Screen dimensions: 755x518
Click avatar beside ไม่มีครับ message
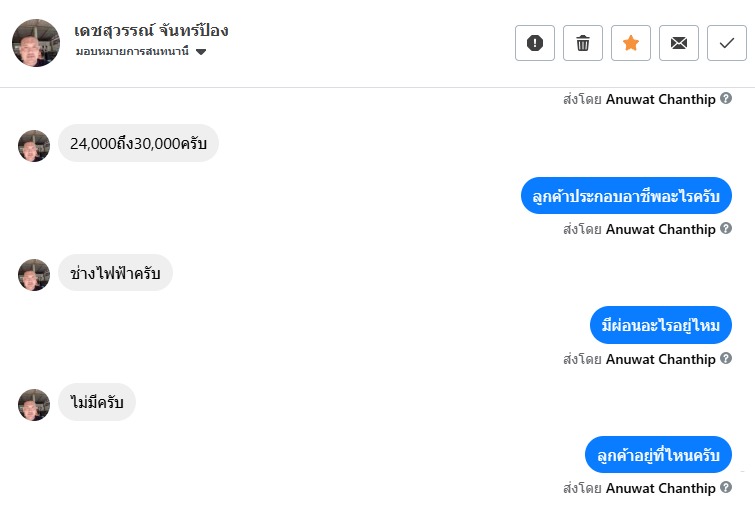[x=34, y=405]
